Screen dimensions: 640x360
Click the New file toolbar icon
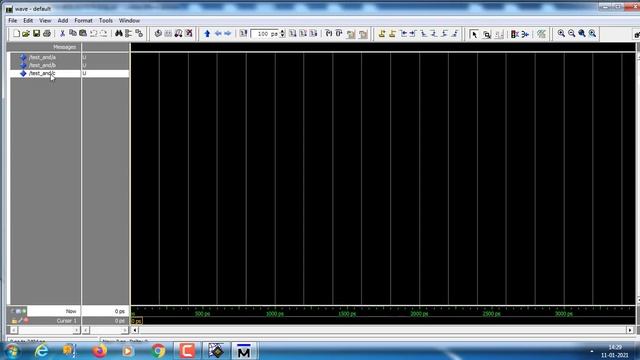(x=16, y=33)
